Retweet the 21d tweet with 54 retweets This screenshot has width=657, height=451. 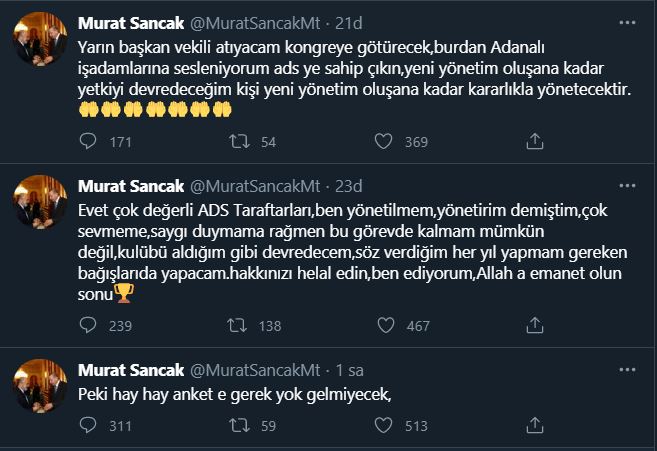coord(240,142)
